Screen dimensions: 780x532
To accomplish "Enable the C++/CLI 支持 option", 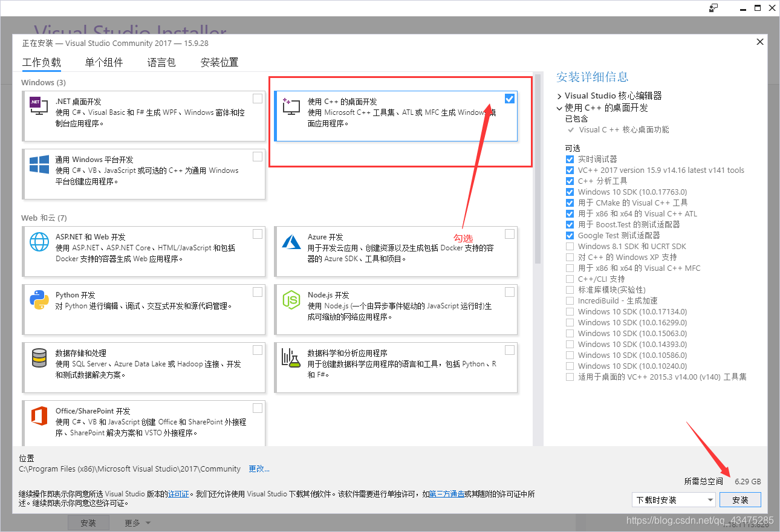I will (570, 279).
